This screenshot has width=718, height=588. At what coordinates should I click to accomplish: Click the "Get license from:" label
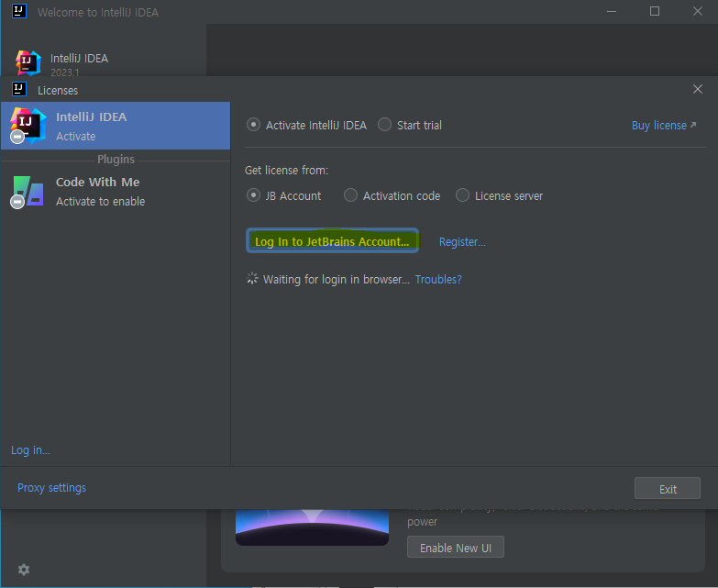(x=287, y=171)
